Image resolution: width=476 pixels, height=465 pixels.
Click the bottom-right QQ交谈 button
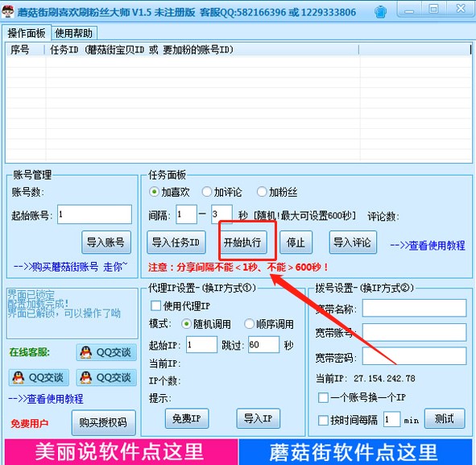[106, 377]
